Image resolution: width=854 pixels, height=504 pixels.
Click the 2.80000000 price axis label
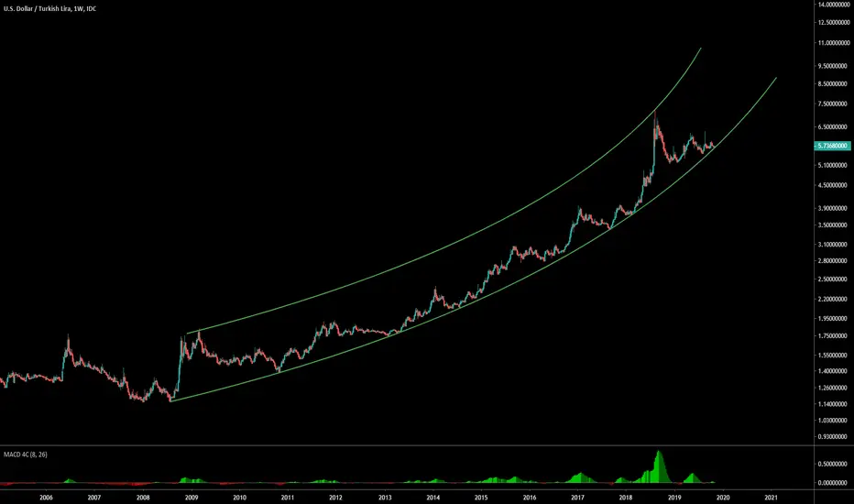tap(833, 260)
